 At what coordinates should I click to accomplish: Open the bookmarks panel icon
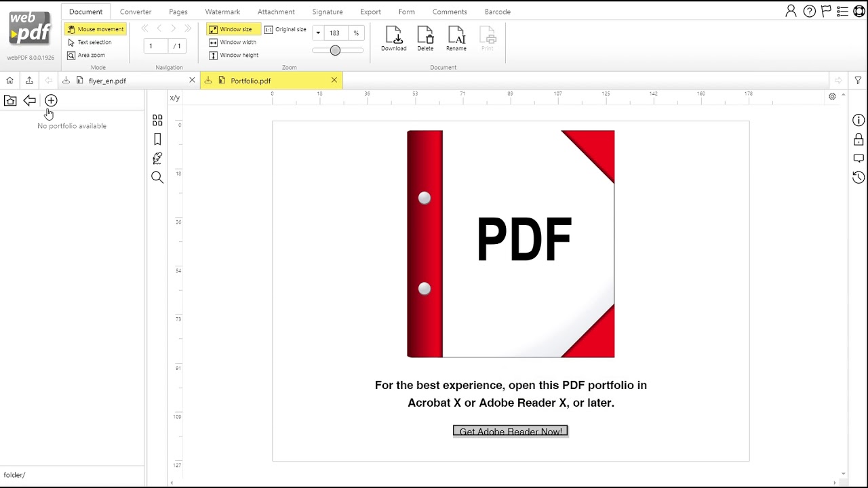(157, 139)
